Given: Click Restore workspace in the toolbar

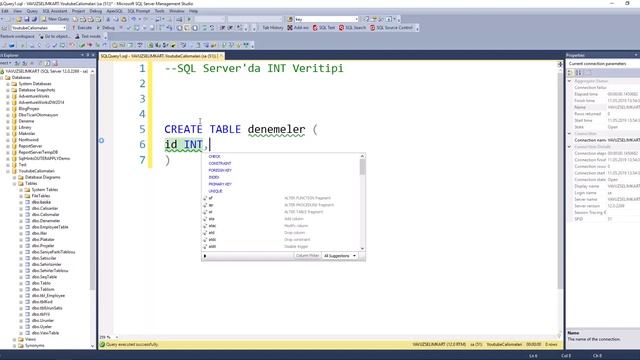Looking at the screenshot, I should (17, 36).
